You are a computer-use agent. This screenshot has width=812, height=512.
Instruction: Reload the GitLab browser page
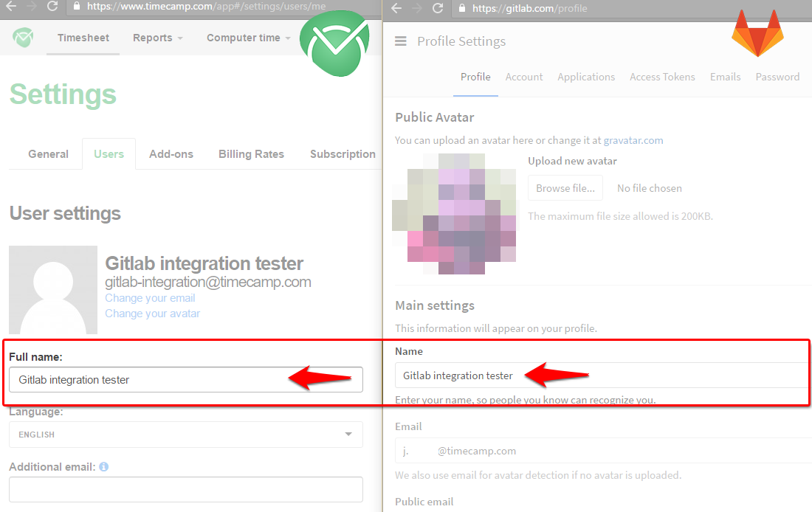click(438, 8)
